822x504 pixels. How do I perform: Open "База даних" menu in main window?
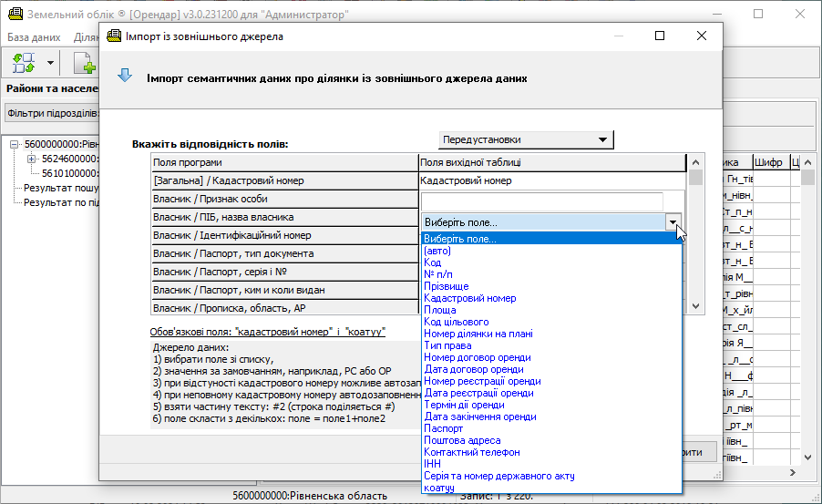point(34,37)
